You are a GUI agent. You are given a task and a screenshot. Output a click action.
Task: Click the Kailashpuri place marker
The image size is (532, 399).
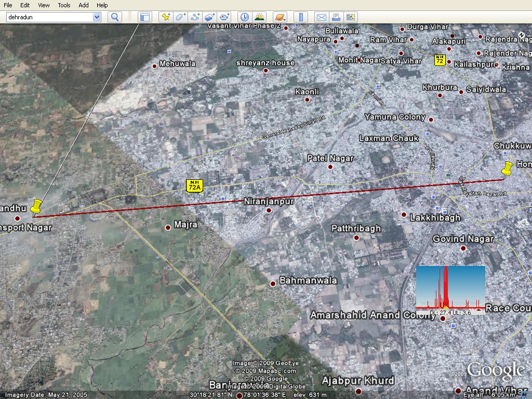click(x=449, y=62)
